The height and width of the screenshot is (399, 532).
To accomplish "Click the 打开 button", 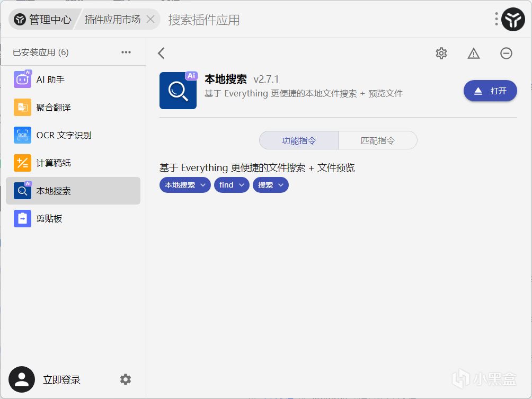I will click(x=490, y=91).
